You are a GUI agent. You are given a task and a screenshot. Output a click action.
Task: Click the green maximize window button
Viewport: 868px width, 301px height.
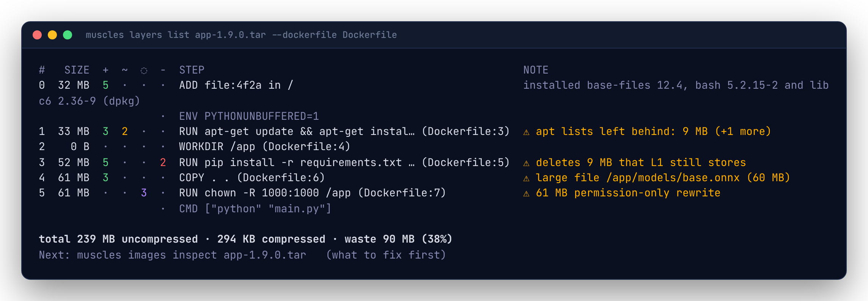(x=68, y=35)
